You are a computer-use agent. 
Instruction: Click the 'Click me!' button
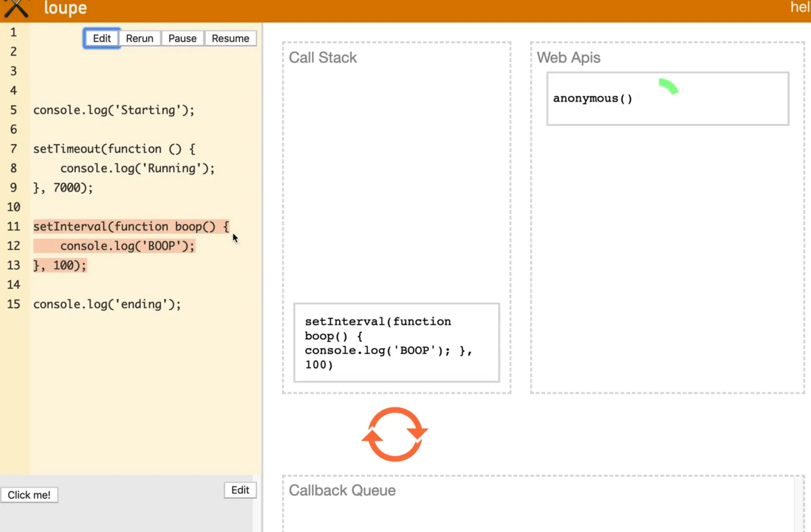(x=29, y=495)
